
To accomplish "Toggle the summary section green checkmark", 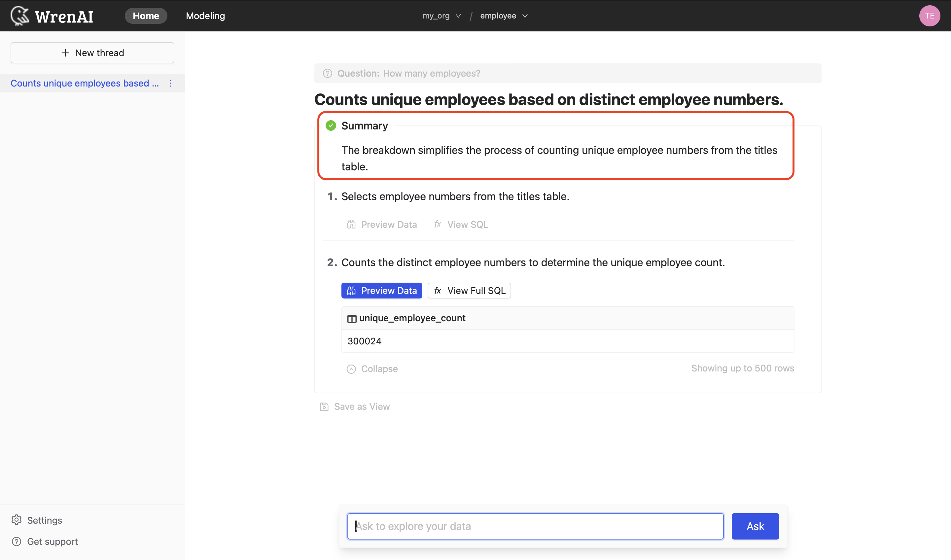I will 331,125.
